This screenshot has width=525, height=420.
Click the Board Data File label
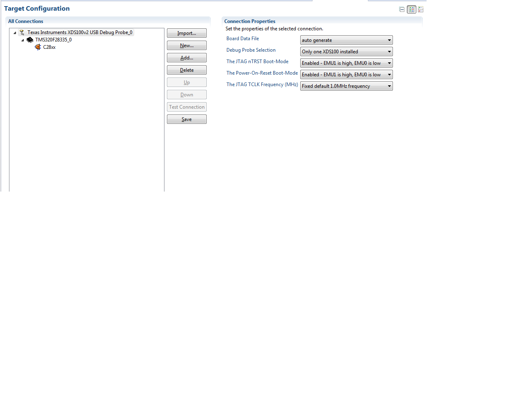242,39
